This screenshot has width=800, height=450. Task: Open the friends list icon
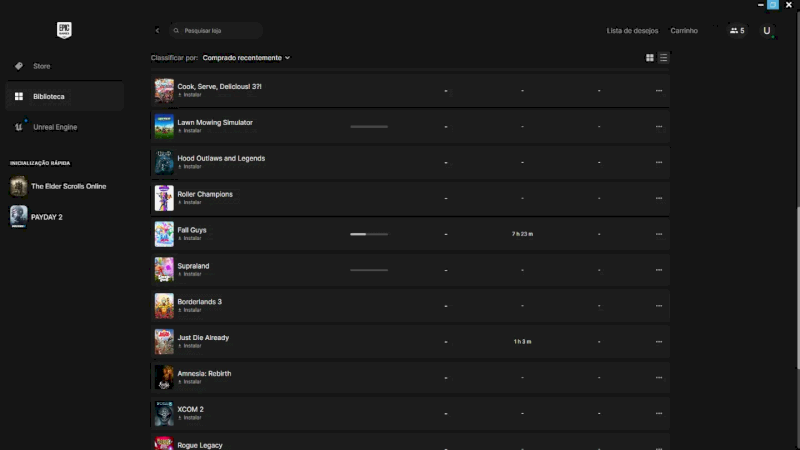click(737, 31)
